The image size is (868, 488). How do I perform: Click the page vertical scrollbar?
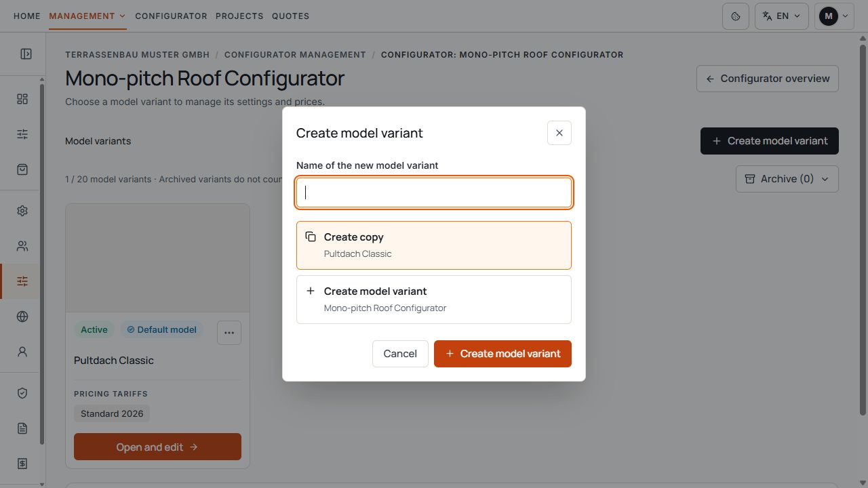pos(863,230)
